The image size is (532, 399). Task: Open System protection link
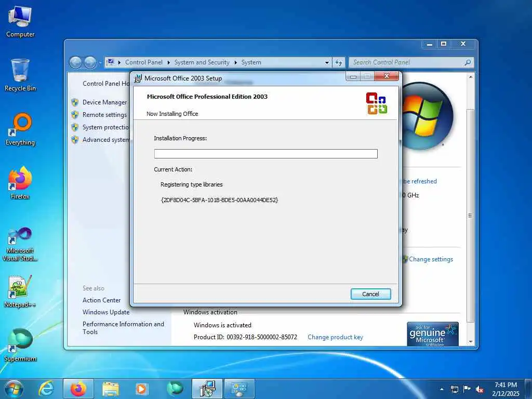tap(105, 127)
